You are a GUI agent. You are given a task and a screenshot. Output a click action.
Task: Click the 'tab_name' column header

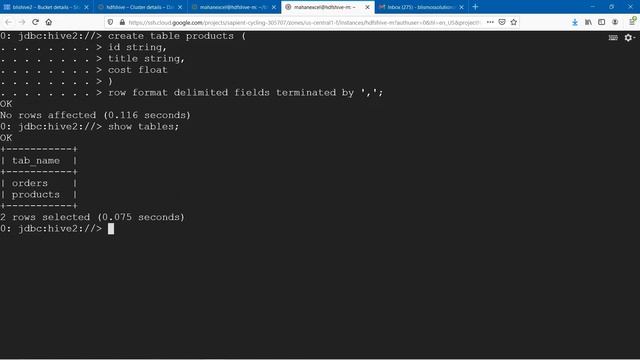click(x=36, y=160)
